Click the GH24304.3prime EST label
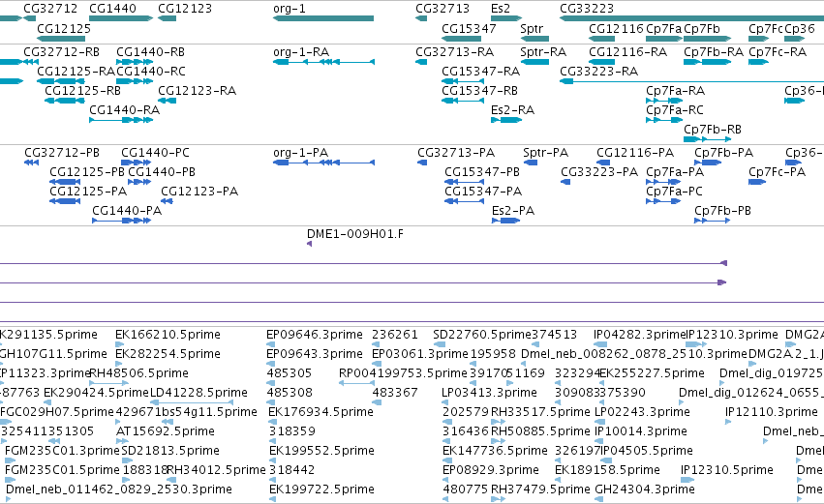824x504 pixels. tap(645, 489)
